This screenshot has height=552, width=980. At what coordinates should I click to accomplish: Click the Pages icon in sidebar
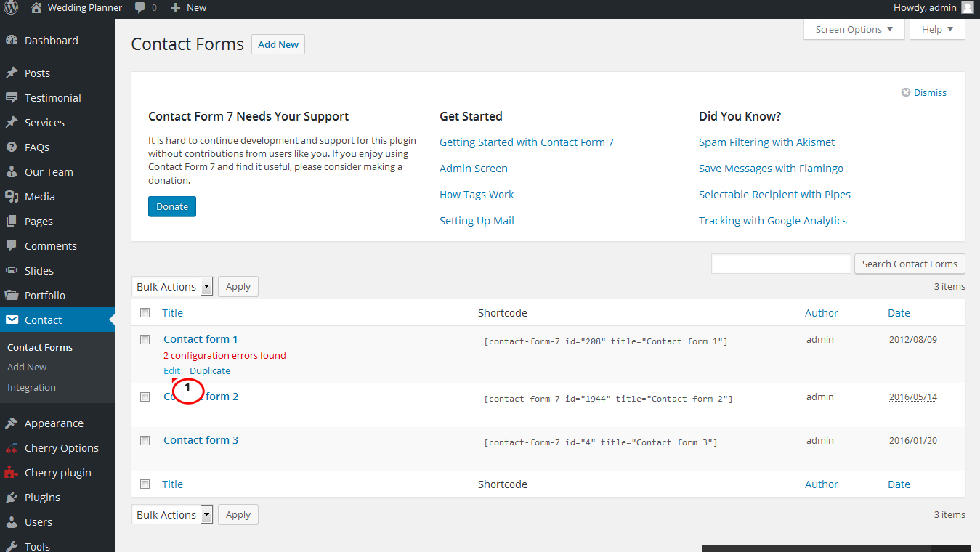click(x=12, y=222)
